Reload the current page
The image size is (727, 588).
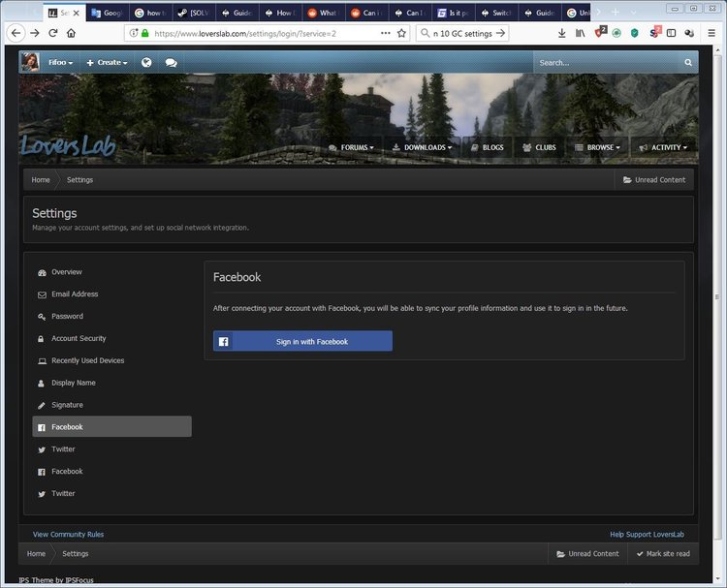point(53,33)
